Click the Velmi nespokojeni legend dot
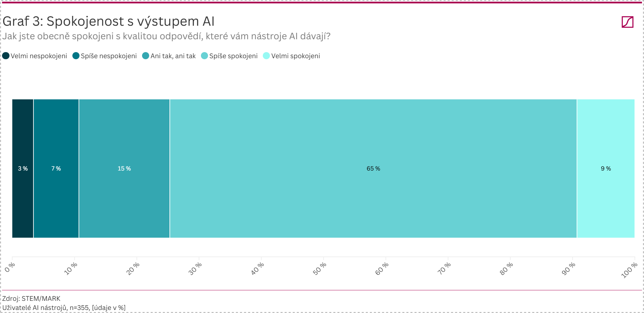This screenshot has height=313, width=644. coord(6,56)
